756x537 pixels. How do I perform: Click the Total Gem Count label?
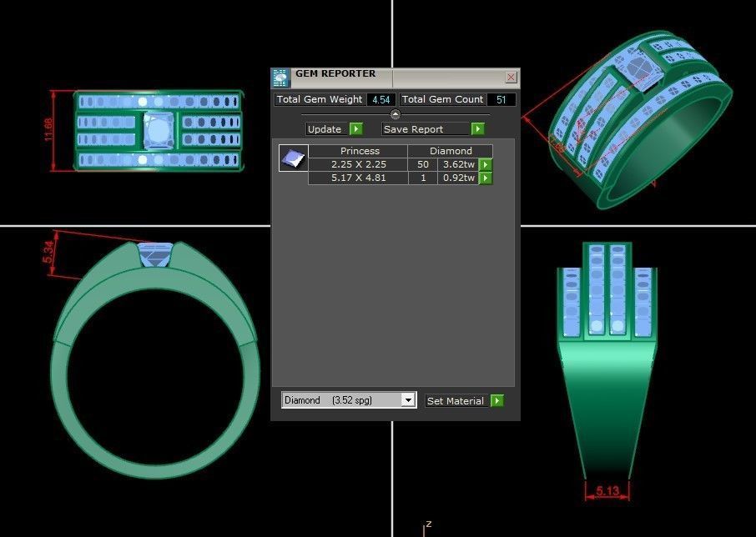coord(442,99)
